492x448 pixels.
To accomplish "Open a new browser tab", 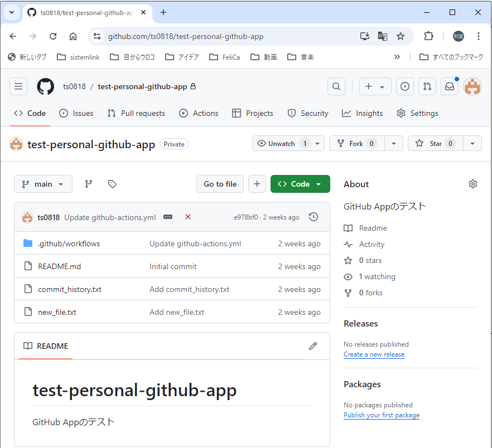I will (x=163, y=13).
